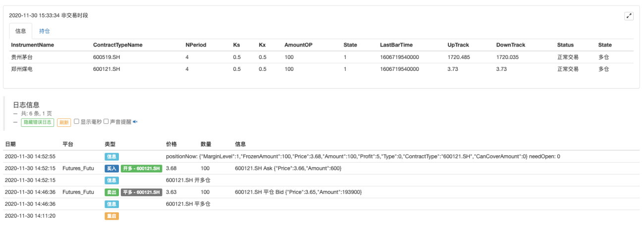Click the 日期 column header in the log
Viewport: 644px width, 228px height.
tap(10, 144)
